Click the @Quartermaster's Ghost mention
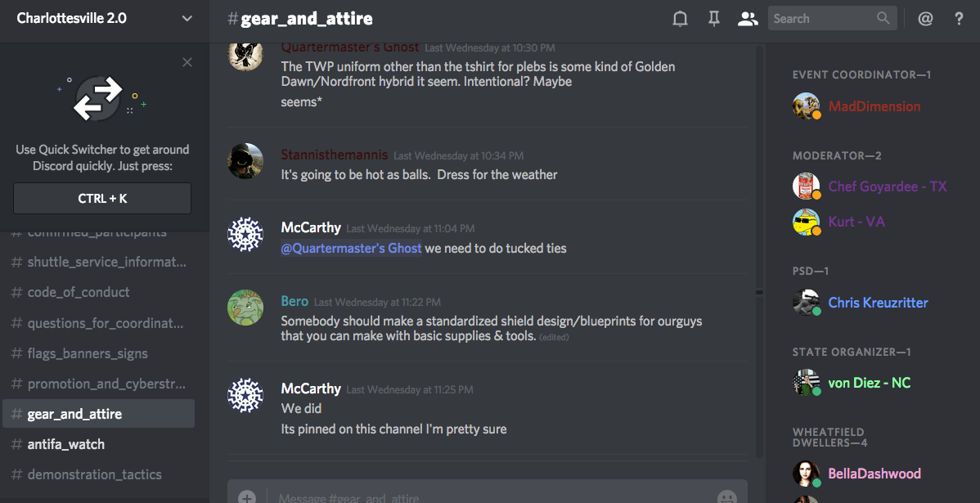 [x=351, y=248]
